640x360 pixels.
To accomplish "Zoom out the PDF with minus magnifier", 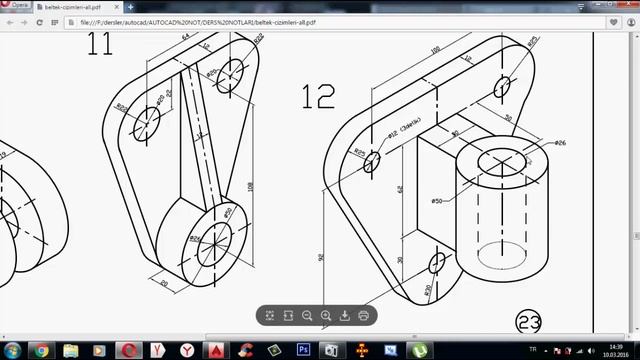I will [307, 316].
